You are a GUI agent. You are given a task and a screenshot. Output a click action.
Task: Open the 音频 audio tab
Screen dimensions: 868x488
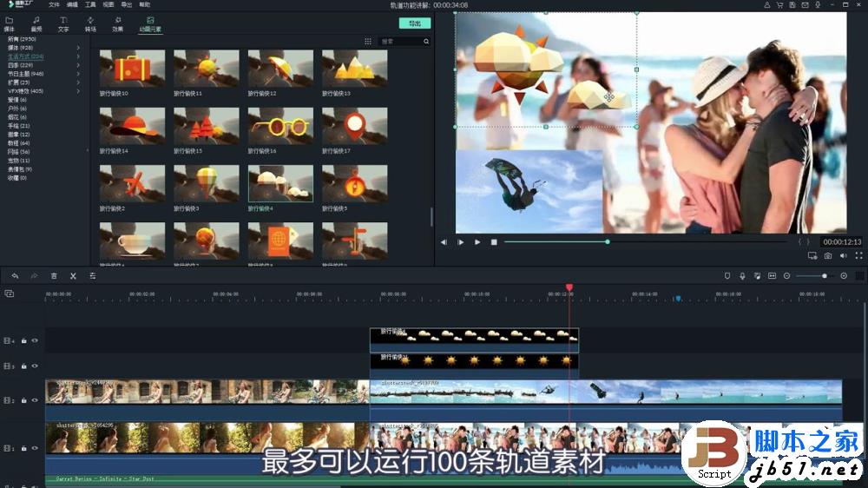click(x=36, y=24)
